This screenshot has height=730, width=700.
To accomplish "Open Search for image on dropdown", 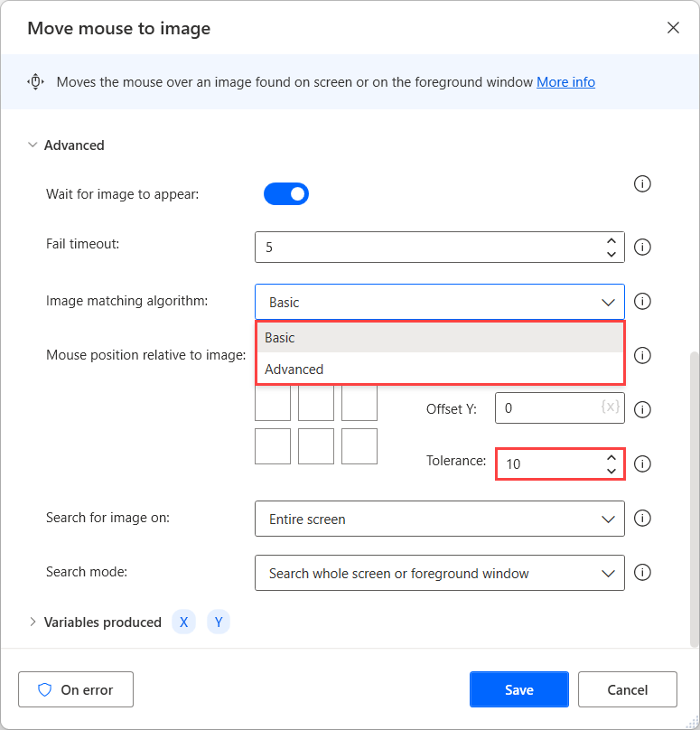I will coord(440,519).
